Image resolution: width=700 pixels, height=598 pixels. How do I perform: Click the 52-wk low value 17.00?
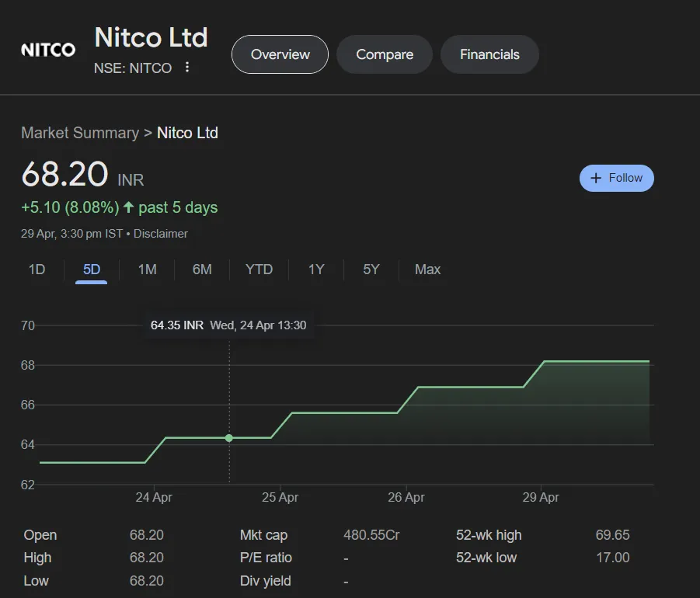click(613, 558)
